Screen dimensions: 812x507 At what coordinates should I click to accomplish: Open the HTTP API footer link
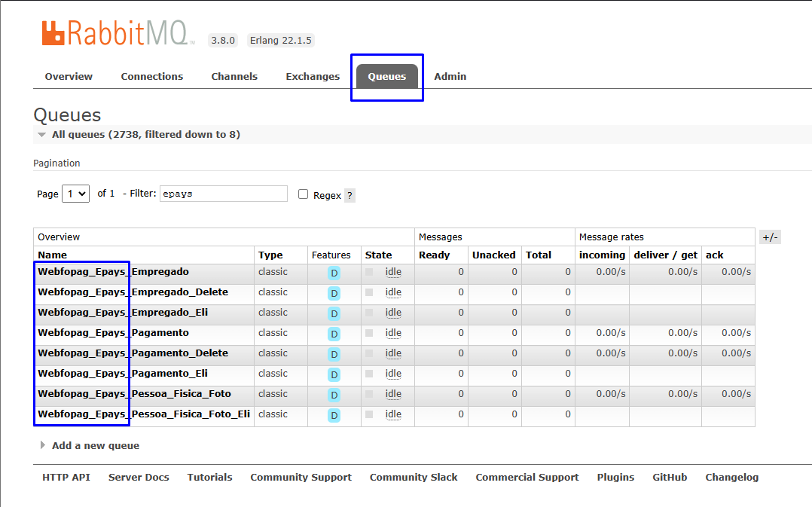(66, 478)
